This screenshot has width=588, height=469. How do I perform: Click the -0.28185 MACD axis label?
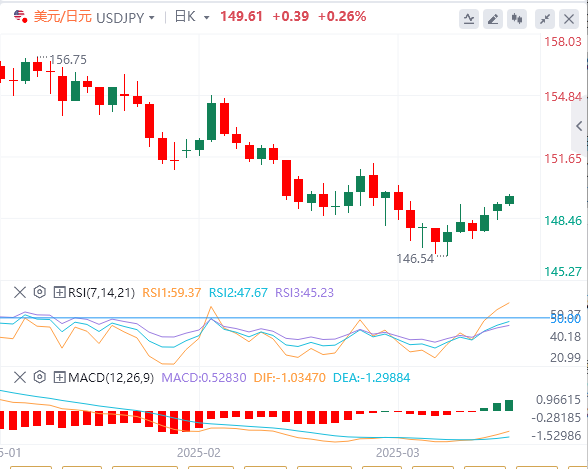(x=556, y=418)
